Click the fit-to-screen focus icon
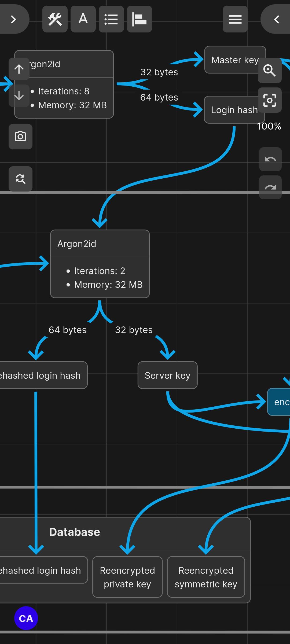This screenshot has width=290, height=644. [270, 100]
